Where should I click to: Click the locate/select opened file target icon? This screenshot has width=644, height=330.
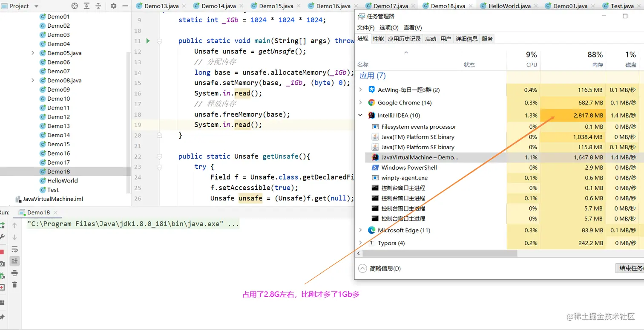click(75, 6)
